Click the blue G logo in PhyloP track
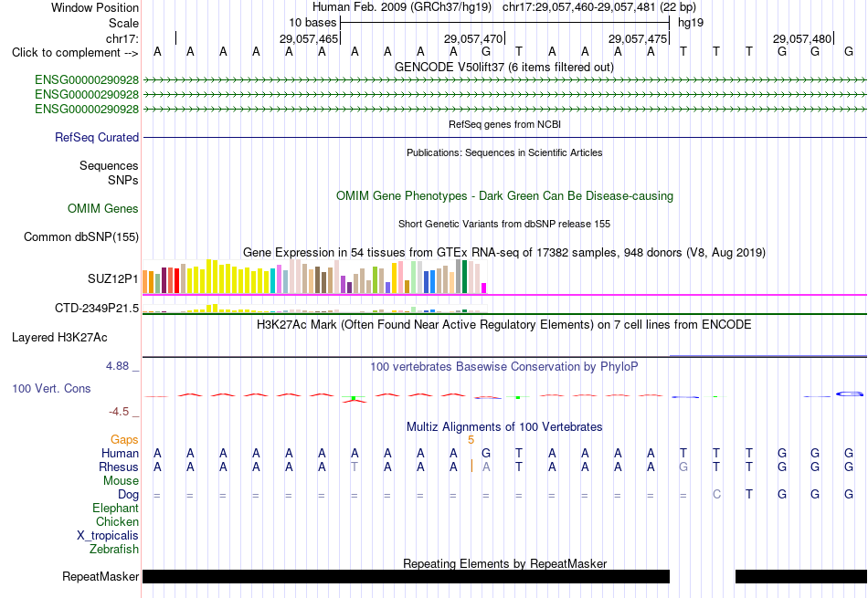This screenshot has height=598, width=868. pyautogui.click(x=849, y=393)
